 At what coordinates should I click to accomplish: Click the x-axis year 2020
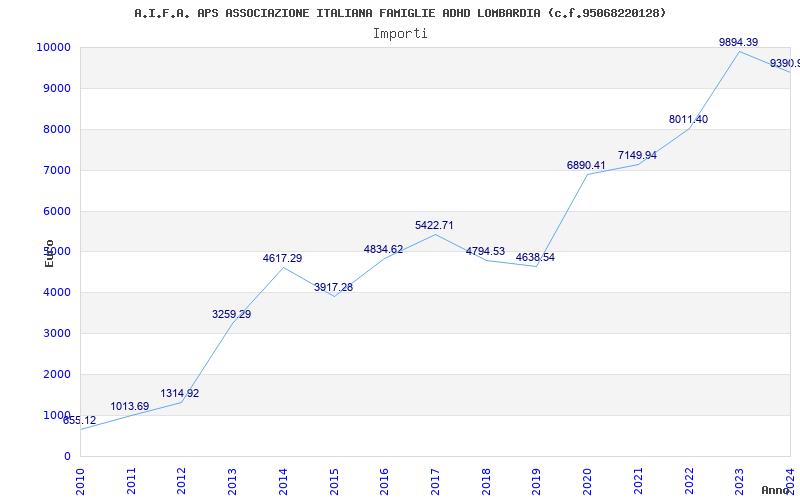click(x=588, y=481)
